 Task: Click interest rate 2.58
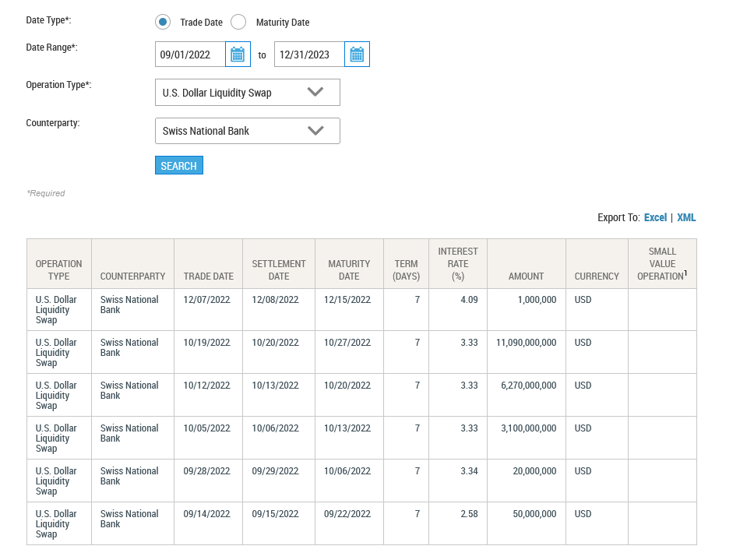pos(469,514)
